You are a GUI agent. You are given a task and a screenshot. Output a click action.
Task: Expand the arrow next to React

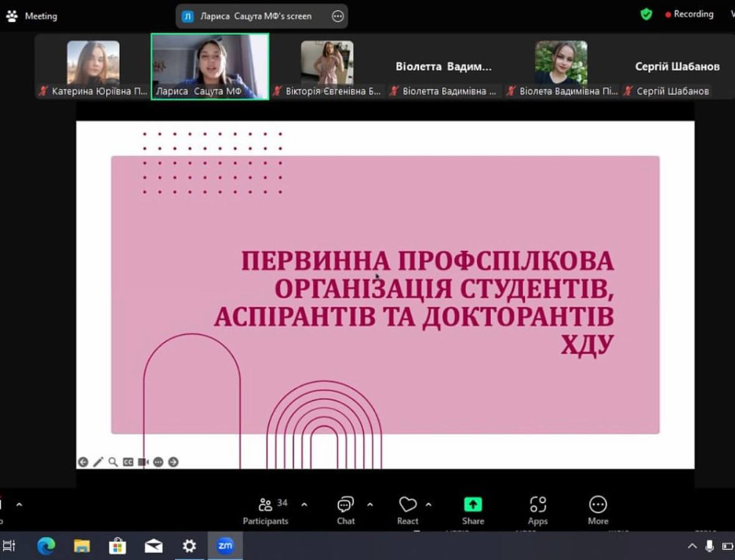[x=428, y=504]
